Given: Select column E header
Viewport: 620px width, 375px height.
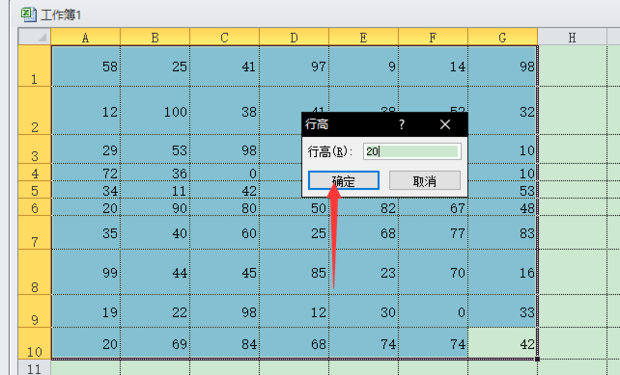Looking at the screenshot, I should tap(364, 37).
